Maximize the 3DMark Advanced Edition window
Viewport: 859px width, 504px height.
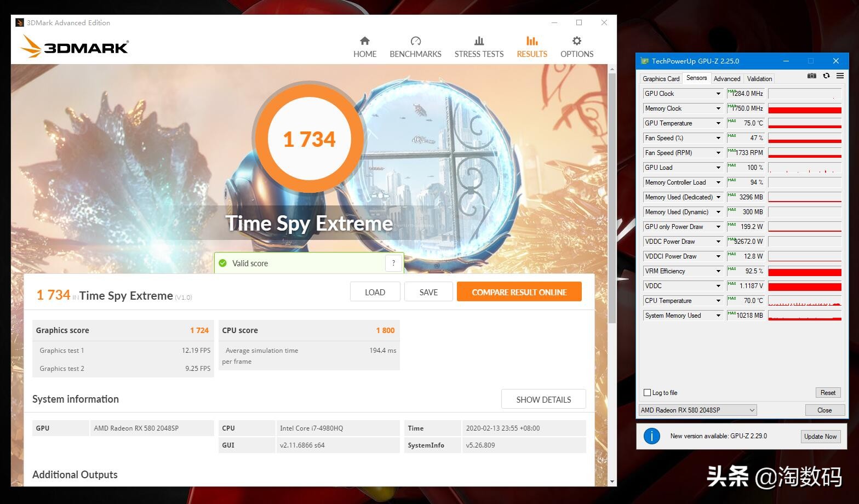(579, 22)
